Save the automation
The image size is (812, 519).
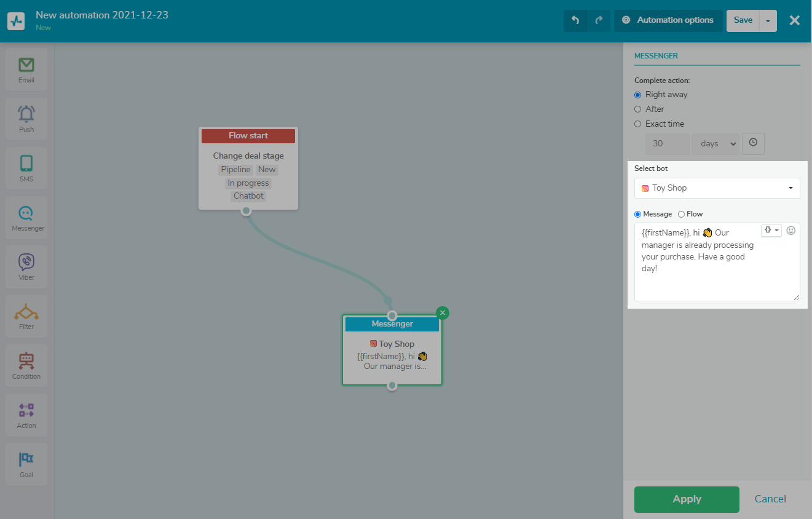(743, 20)
